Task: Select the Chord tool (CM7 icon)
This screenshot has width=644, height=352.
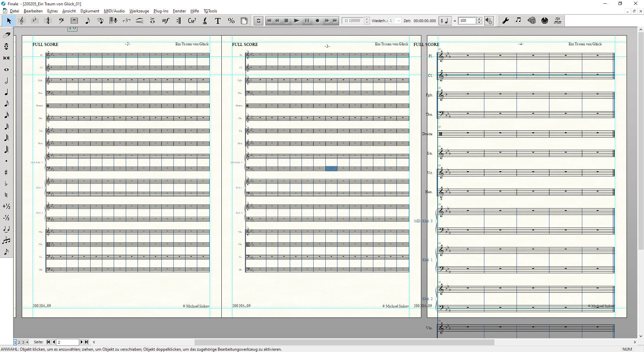Action: coord(192,21)
